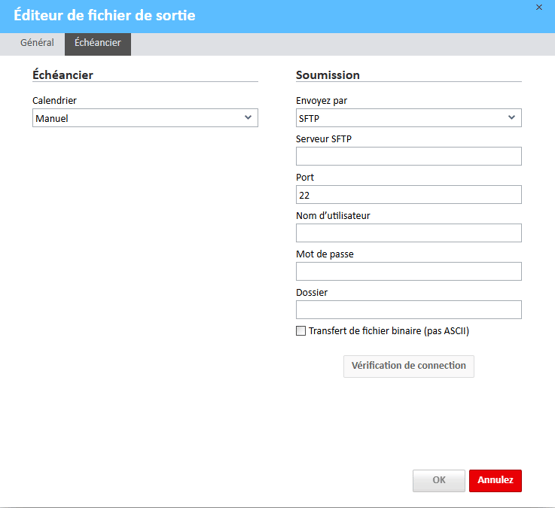Click the Serveur SFTP input field
The width and height of the screenshot is (555, 508).
408,156
